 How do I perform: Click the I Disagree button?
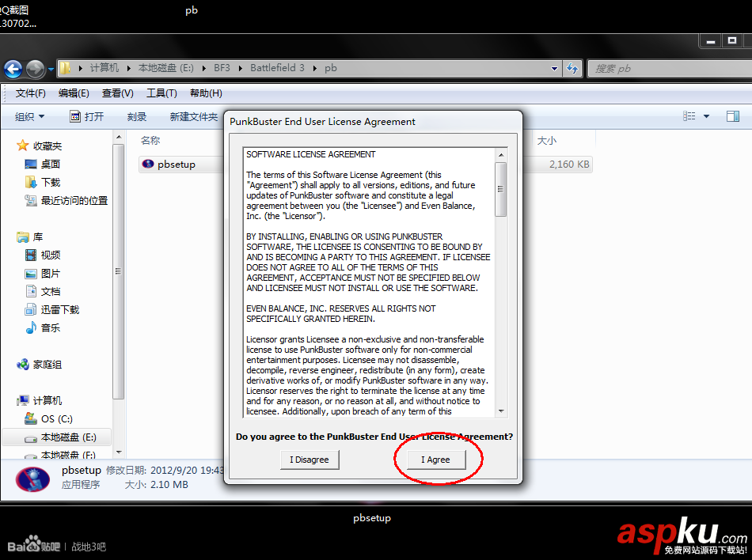pos(310,460)
